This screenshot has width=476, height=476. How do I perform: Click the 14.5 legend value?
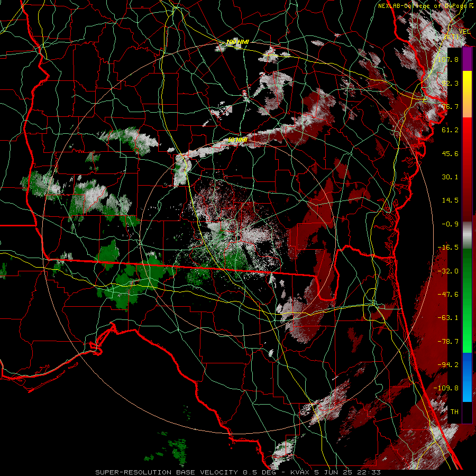pyautogui.click(x=450, y=200)
